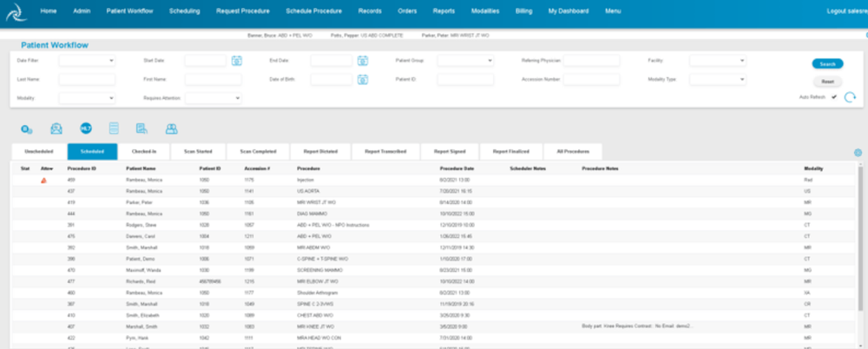Screen dimensions: 868x349
Task: Open the Records menu
Action: coord(370,11)
